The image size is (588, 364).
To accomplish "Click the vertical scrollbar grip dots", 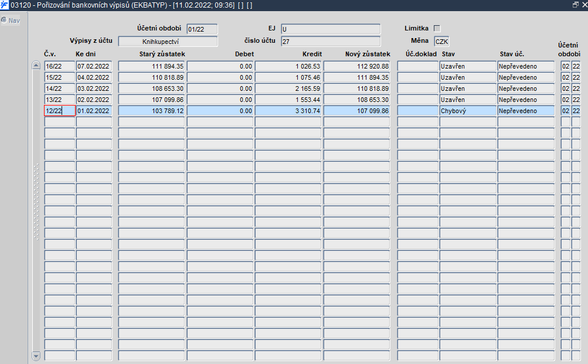I will point(36,202).
